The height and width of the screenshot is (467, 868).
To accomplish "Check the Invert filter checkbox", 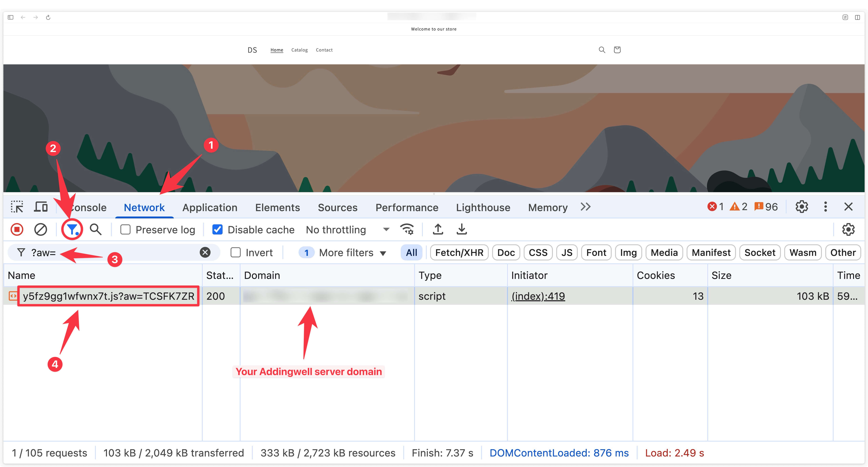I will pyautogui.click(x=235, y=252).
